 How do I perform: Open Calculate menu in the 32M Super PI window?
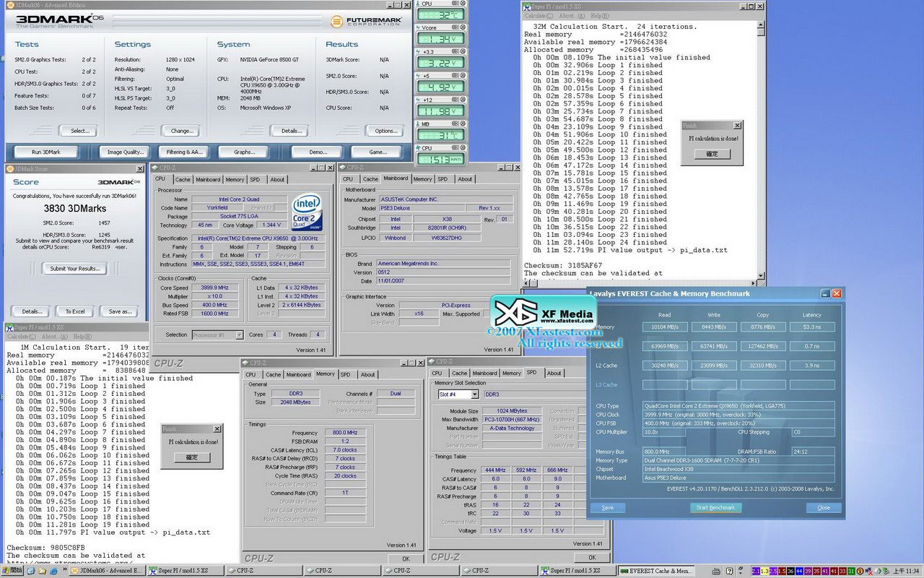(x=538, y=16)
